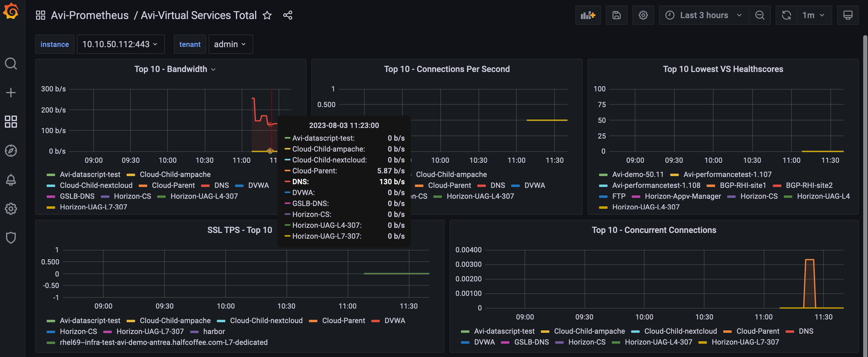Viewport: 868px width, 357px height.
Task: Open the 1m refresh interval dropdown
Action: pos(814,15)
